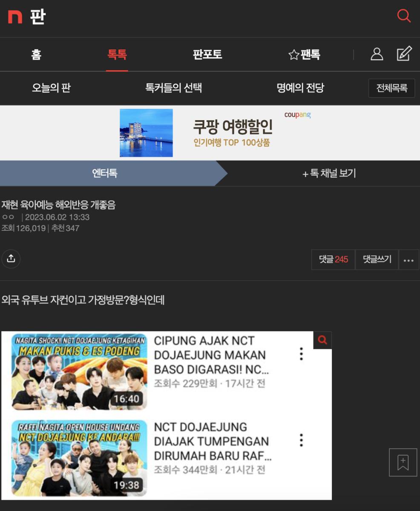The height and width of the screenshot is (511, 420).
Task: Click the write post pencil icon
Action: [x=404, y=54]
